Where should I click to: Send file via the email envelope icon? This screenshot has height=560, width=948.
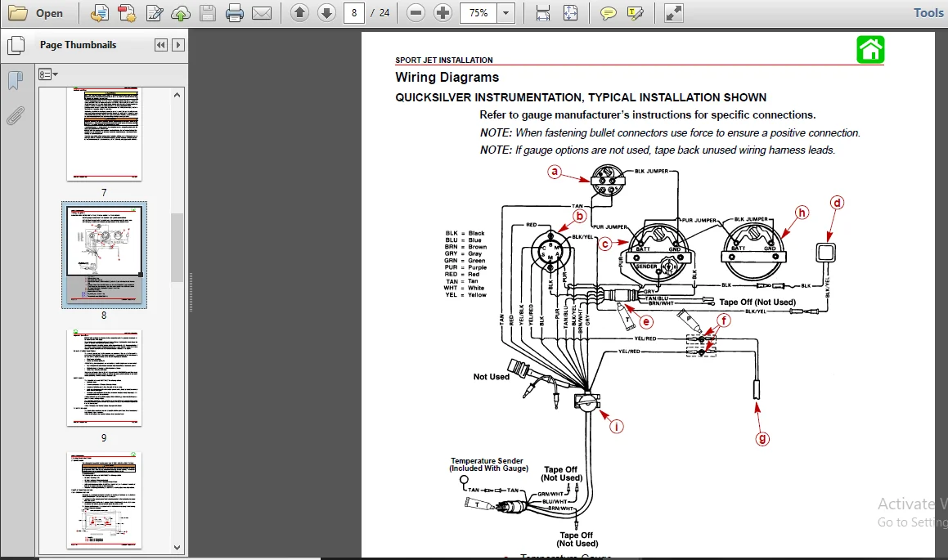262,13
